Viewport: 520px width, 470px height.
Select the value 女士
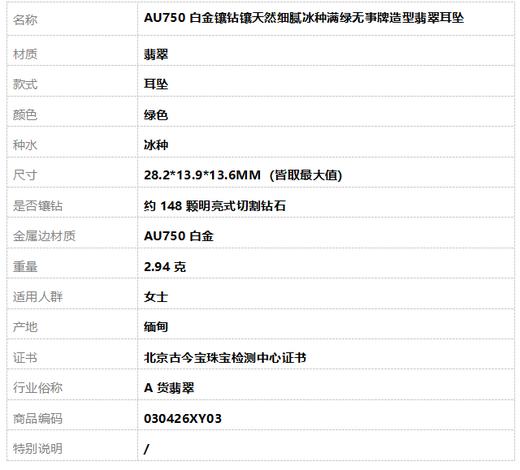coord(156,297)
